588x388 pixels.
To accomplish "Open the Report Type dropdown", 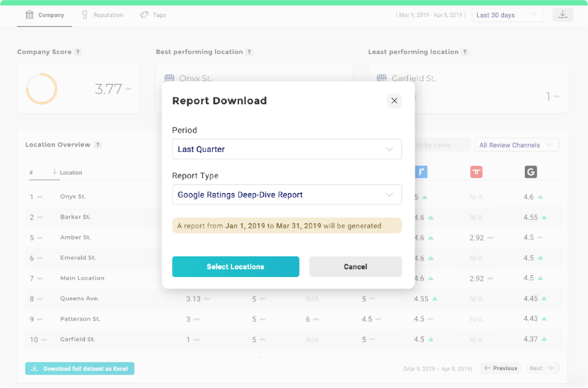I will click(x=287, y=194).
